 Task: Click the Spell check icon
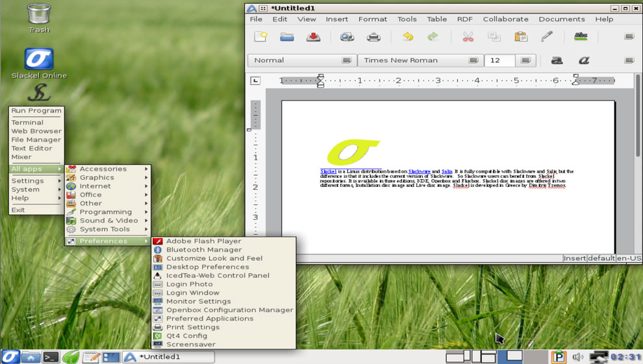581,37
